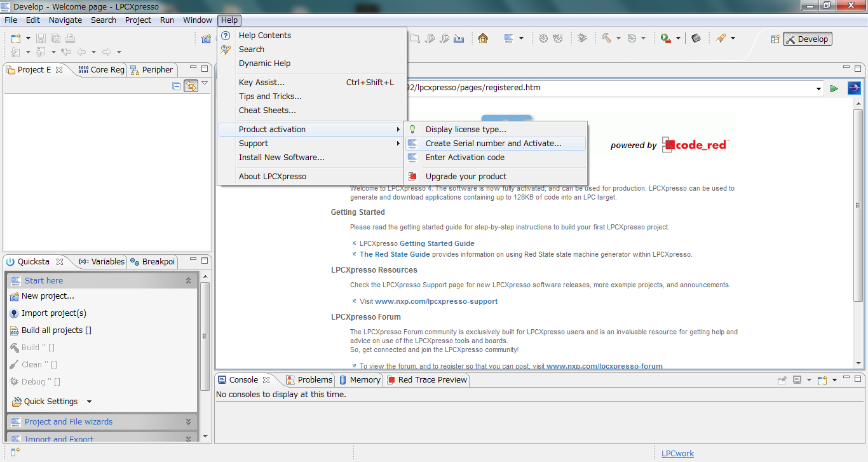Click the Home toolbar icon
Screen dimensions: 868x462
click(483, 38)
